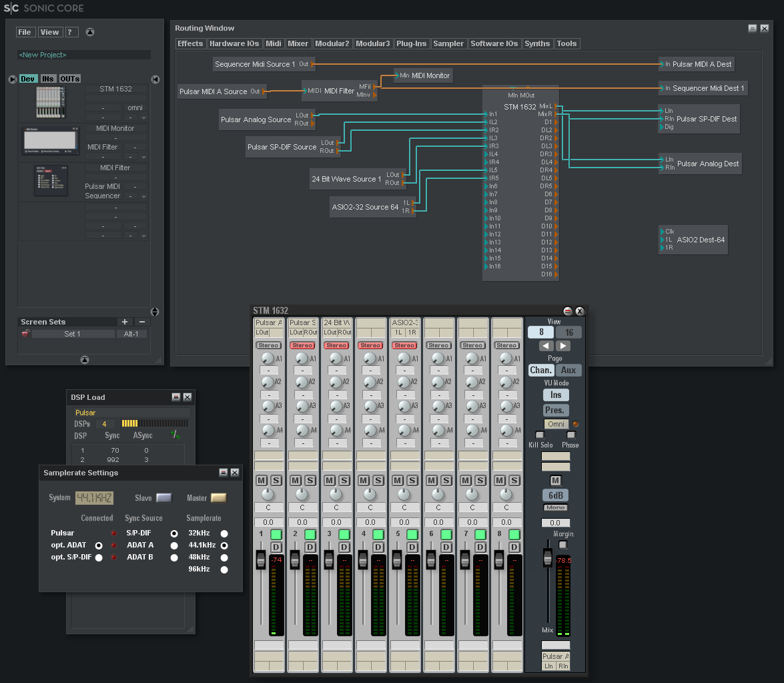Viewport: 784px width, 683px height.
Task: Click the collapse arrow beside the ? menu
Action: pos(90,32)
